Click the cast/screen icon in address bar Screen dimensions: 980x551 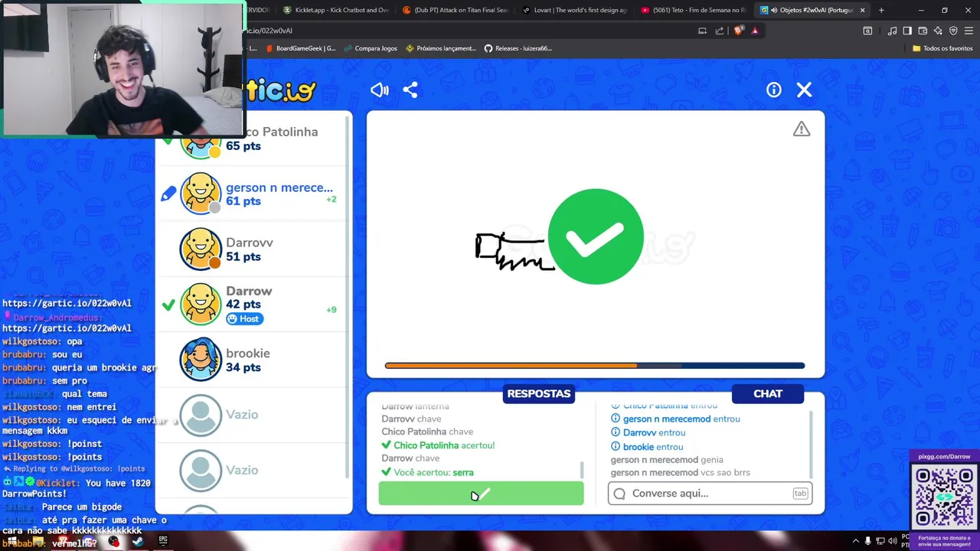click(x=702, y=31)
